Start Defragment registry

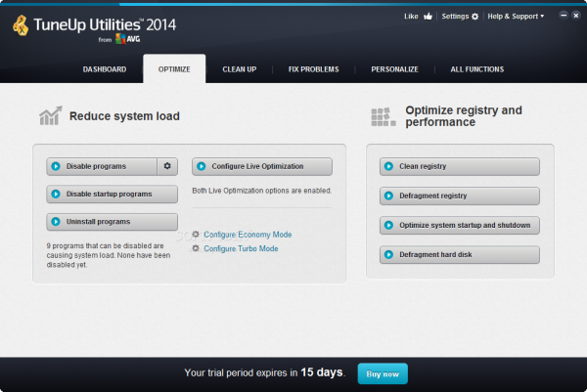pos(460,196)
